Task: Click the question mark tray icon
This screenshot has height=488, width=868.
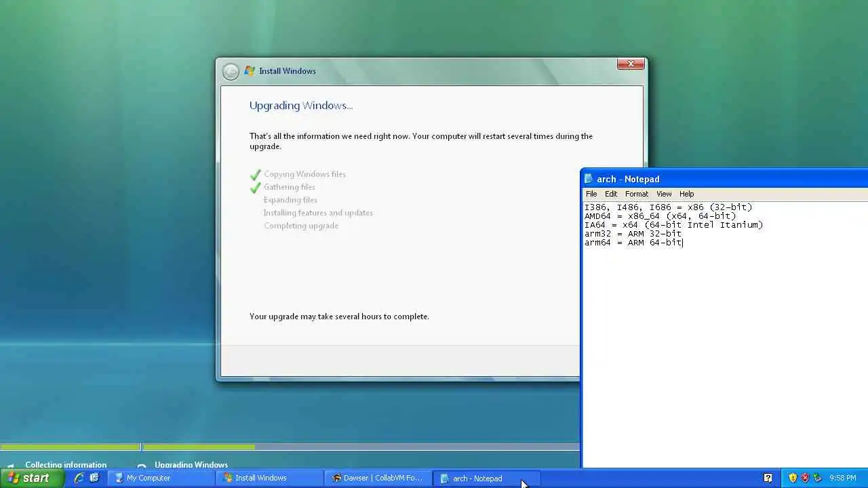Action: [x=768, y=478]
